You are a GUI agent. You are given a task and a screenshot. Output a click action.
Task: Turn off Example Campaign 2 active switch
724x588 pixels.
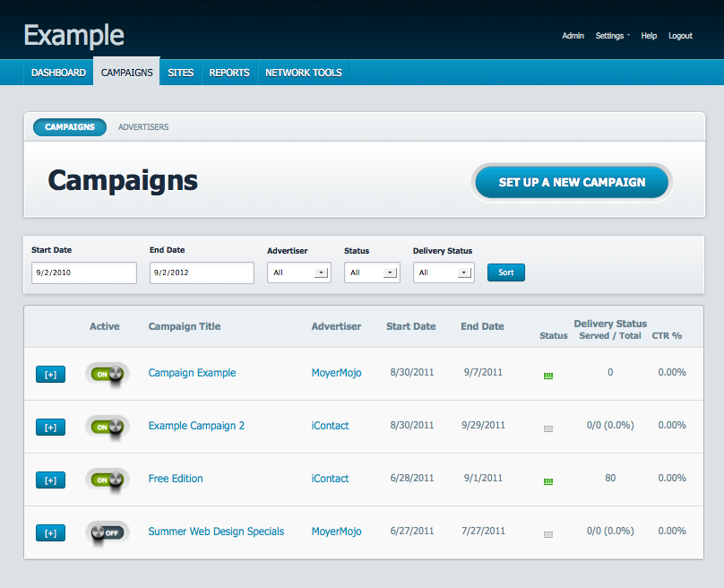pos(108,427)
